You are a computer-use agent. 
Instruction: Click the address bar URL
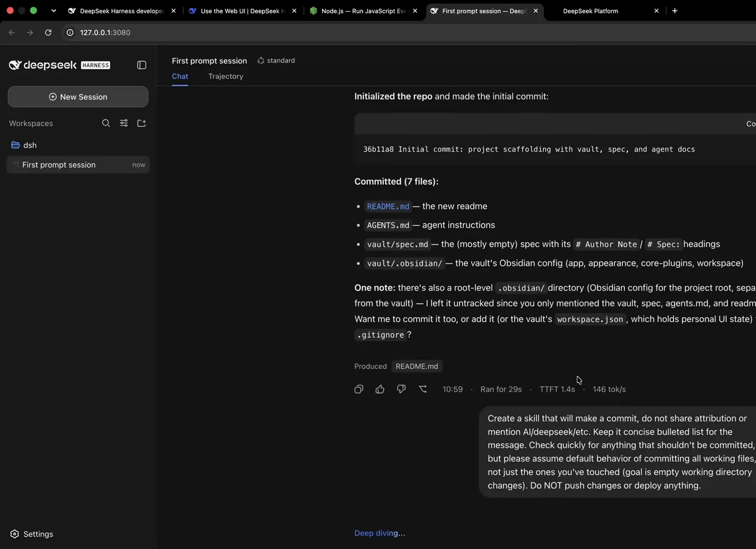[x=105, y=33]
